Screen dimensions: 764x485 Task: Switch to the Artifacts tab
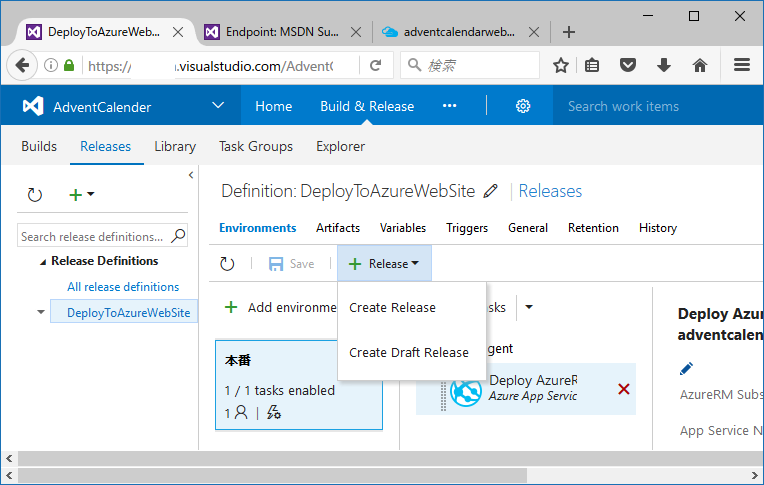click(x=338, y=228)
